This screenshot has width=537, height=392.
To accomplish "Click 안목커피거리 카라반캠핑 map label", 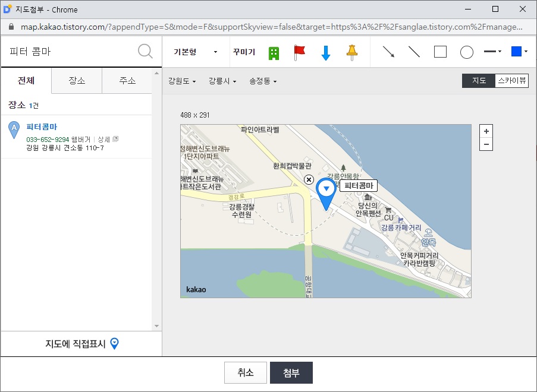I will 419,260.
